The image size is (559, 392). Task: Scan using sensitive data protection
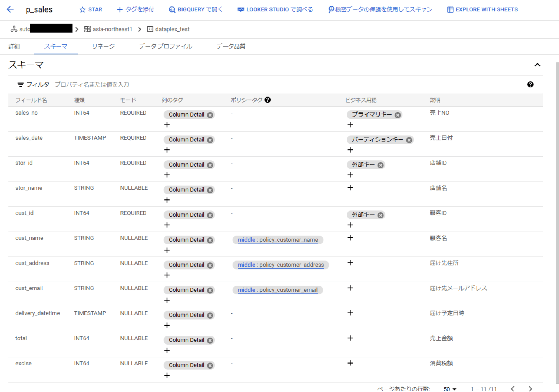pos(380,9)
